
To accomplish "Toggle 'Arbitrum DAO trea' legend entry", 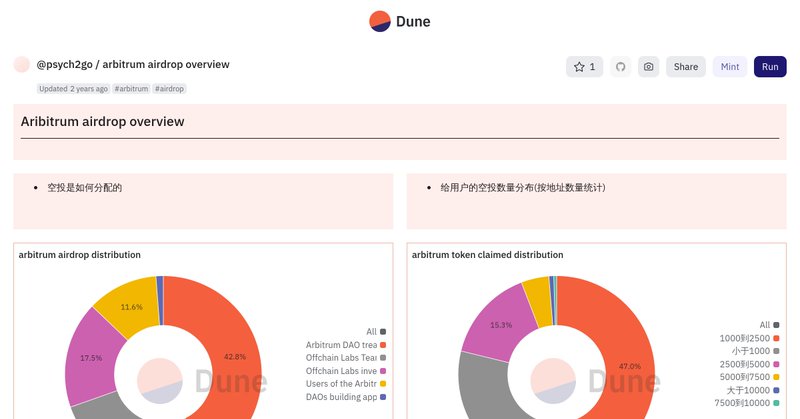I will coord(346,345).
